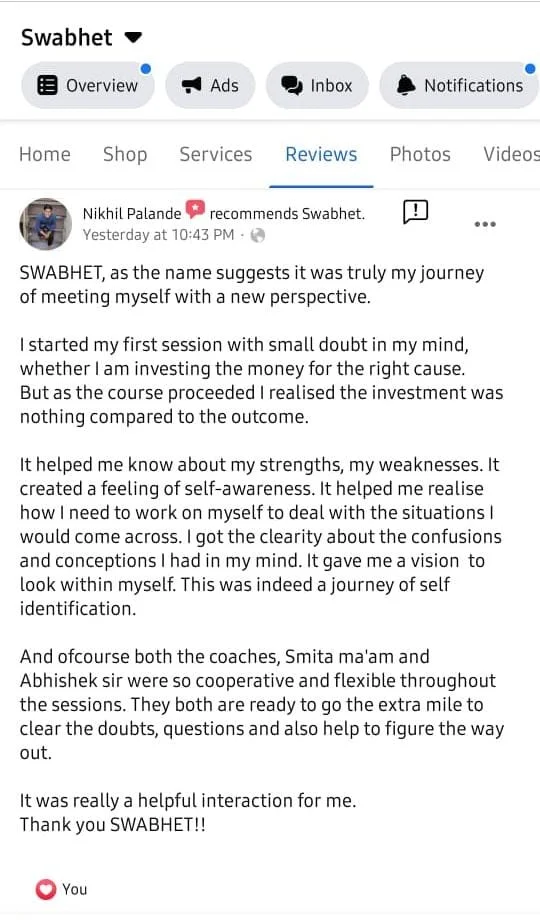Open the Services tab
Screen dimensions: 540x920
point(215,154)
